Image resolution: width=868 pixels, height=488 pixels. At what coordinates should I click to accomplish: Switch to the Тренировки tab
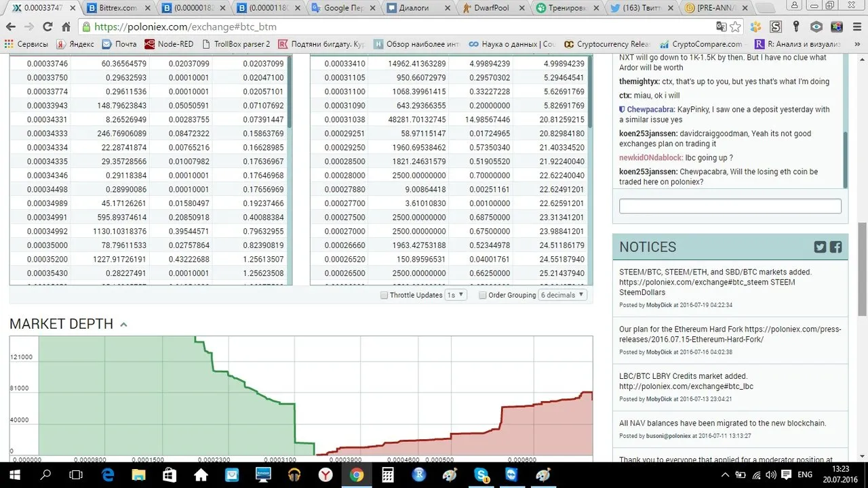click(566, 8)
